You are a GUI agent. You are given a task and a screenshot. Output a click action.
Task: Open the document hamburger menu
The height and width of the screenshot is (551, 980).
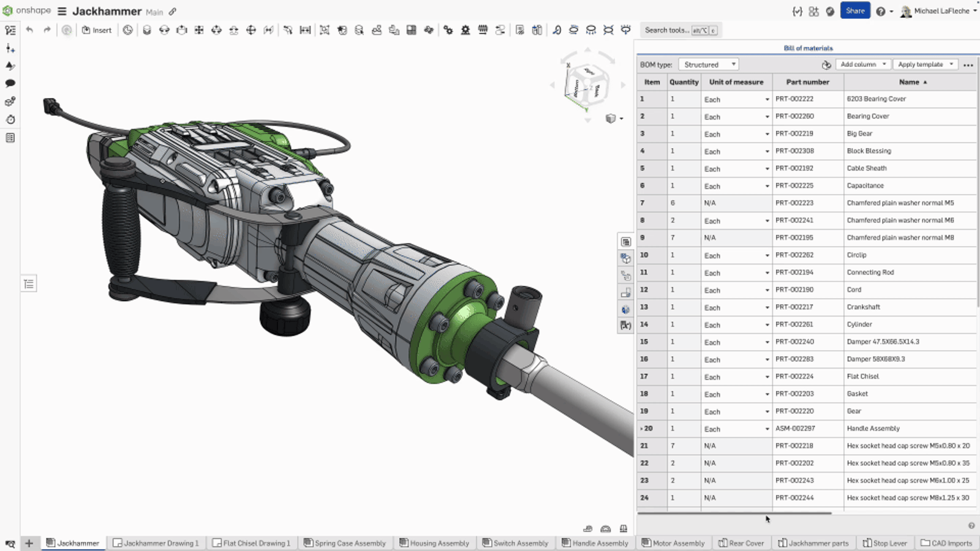pos(61,10)
